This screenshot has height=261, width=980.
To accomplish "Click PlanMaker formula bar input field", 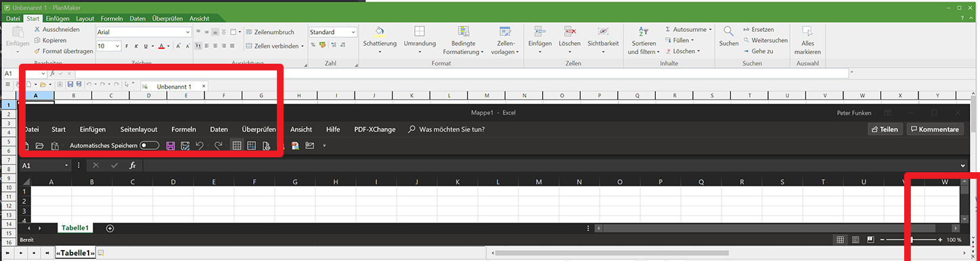I will click(462, 73).
